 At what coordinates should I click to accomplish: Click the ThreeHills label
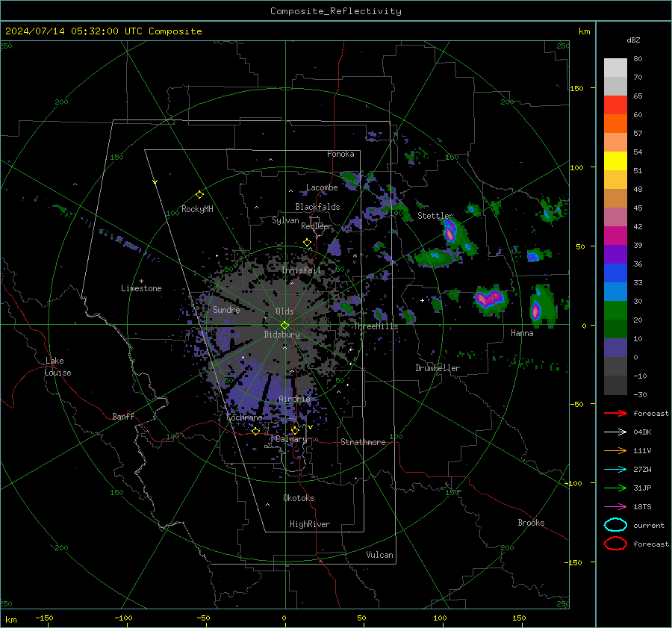click(376, 326)
